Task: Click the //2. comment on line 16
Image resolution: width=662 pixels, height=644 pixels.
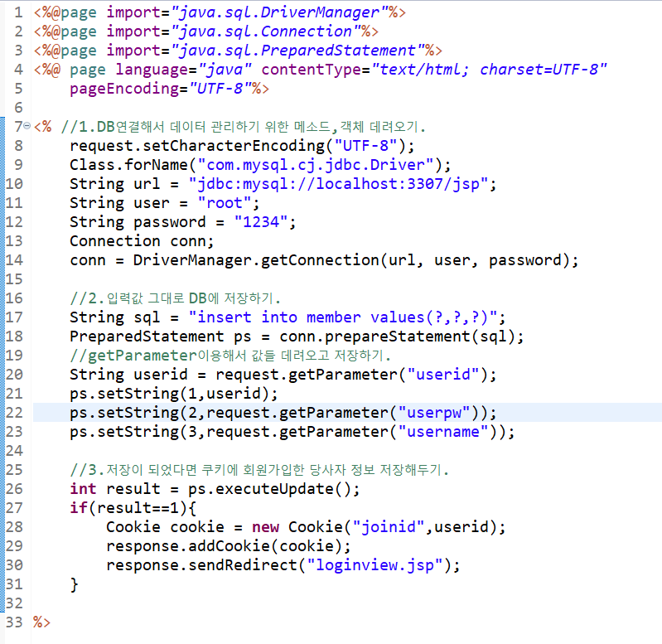Action: (175, 298)
